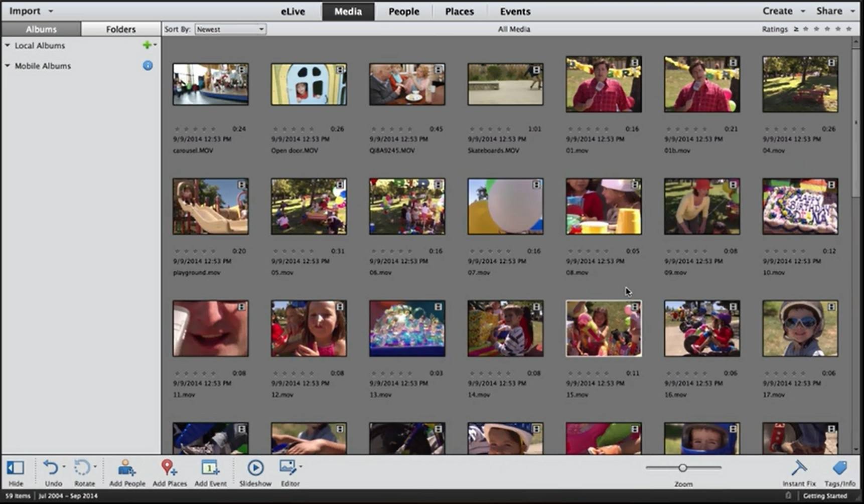Click the 01b.mov filename

(x=677, y=150)
